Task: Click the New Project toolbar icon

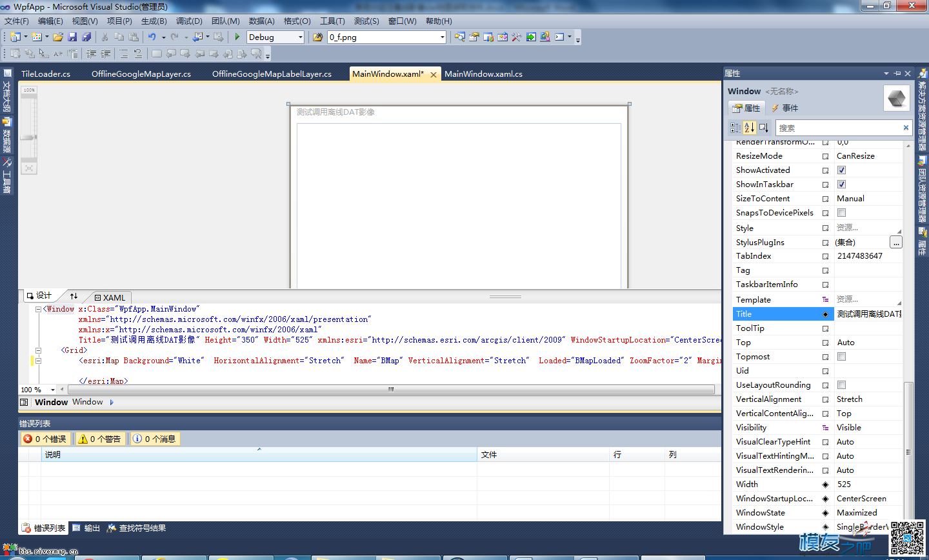Action: click(x=15, y=37)
